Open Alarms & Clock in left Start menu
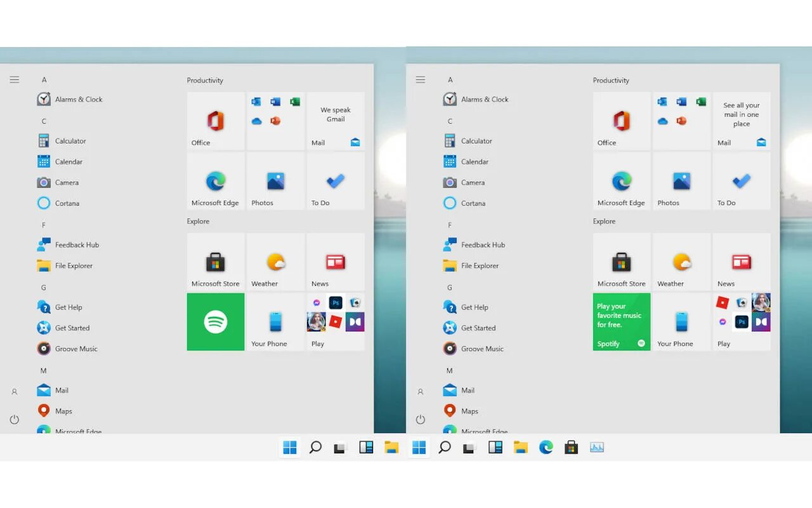812x508 pixels. (70, 99)
